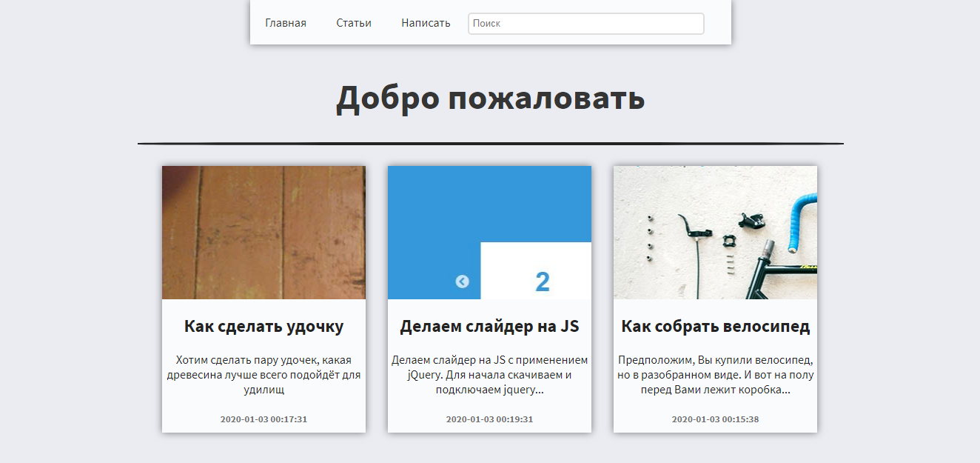
Task: Go to the Статьи page
Action: click(354, 23)
